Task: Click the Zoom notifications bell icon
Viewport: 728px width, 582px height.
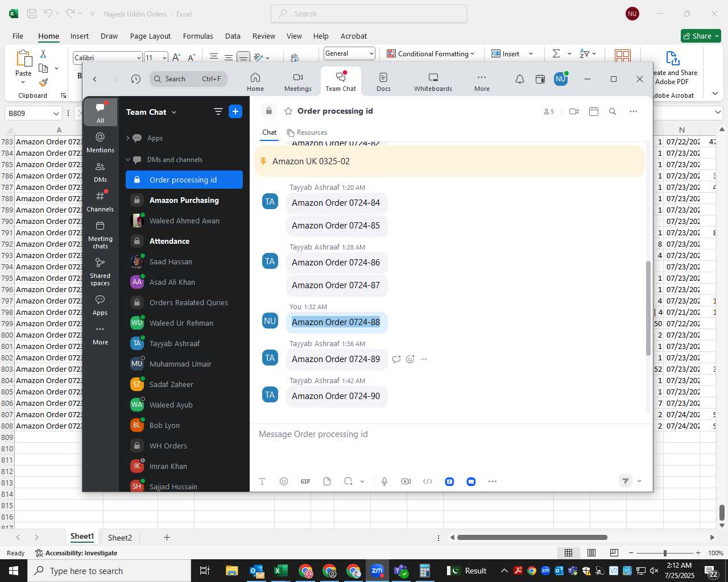Action: coord(520,79)
